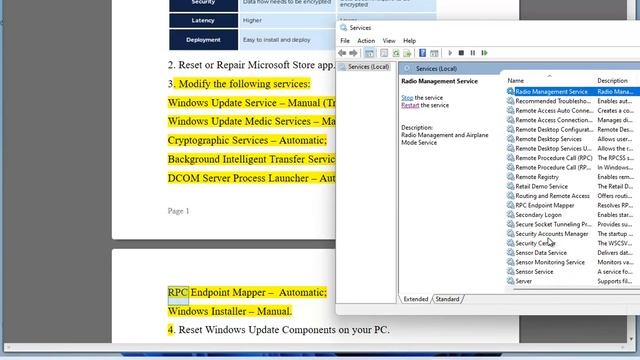
Task: Click the Start Service play icon
Action: 450,53
